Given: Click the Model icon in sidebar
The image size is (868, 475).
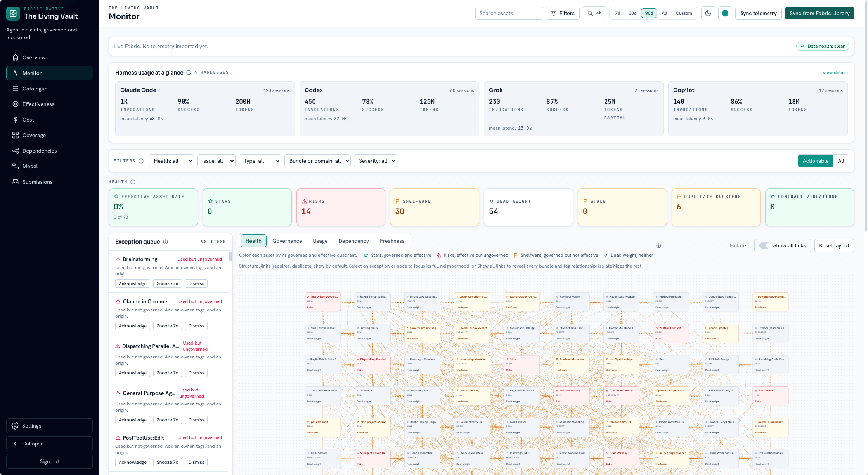Looking at the screenshot, I should 16,166.
